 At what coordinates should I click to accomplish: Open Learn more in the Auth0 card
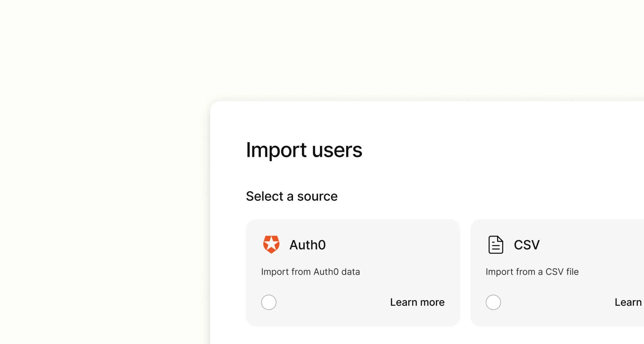click(417, 302)
